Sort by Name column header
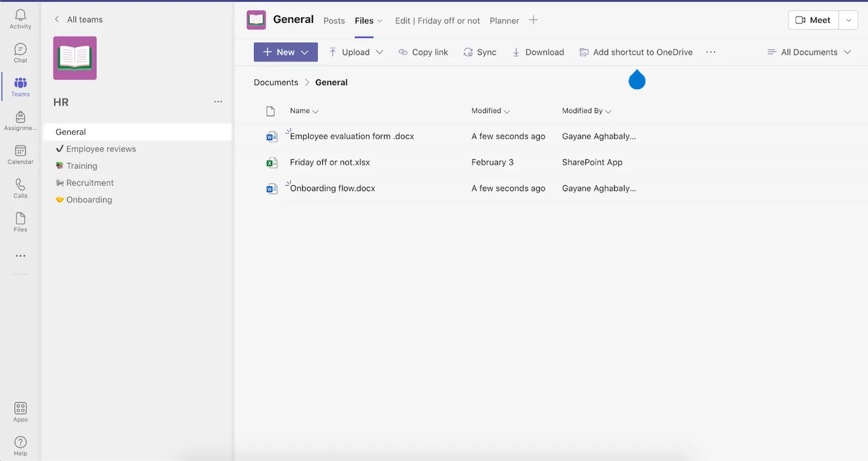Image resolution: width=868 pixels, height=461 pixels. (304, 111)
